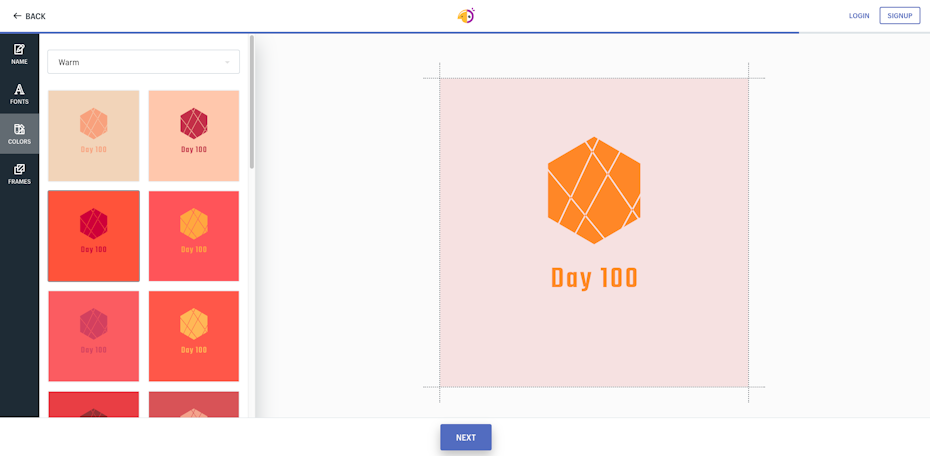This screenshot has height=456, width=930.
Task: Expand the Warm color category dropdown
Action: 143,62
